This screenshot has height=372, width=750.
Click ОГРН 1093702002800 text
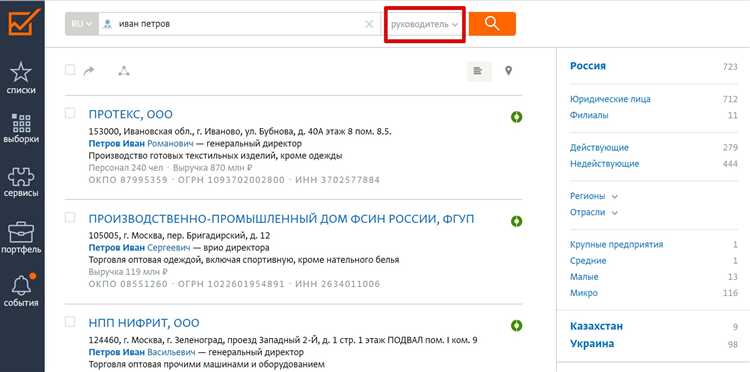231,180
